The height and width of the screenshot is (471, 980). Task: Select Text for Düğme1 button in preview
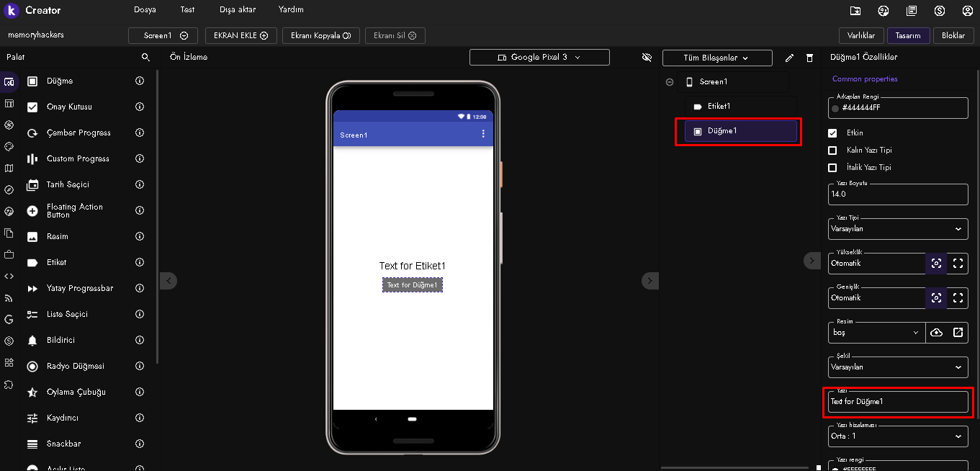tap(413, 285)
